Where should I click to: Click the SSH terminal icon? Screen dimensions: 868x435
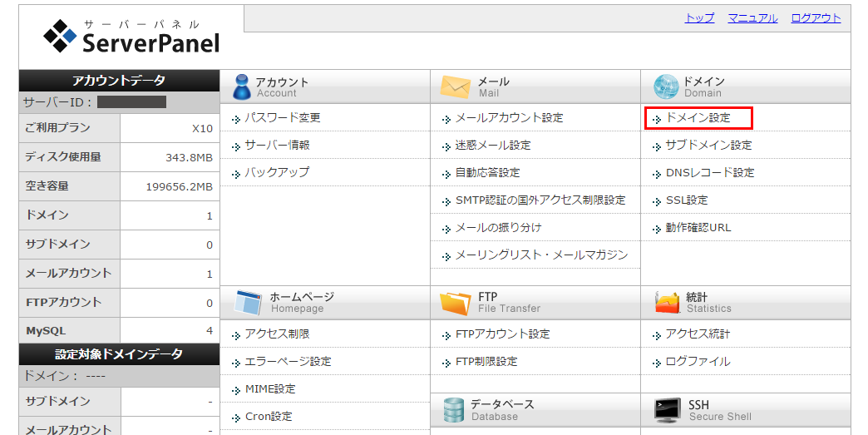click(x=668, y=410)
